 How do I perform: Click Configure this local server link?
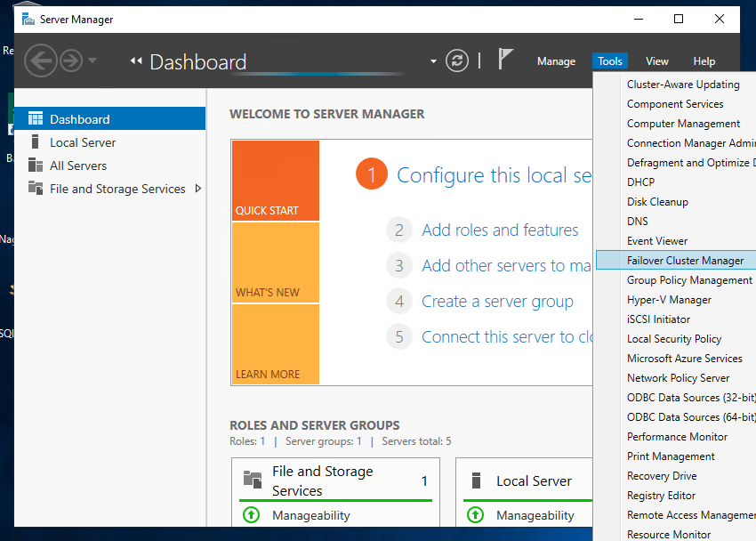click(x=495, y=175)
